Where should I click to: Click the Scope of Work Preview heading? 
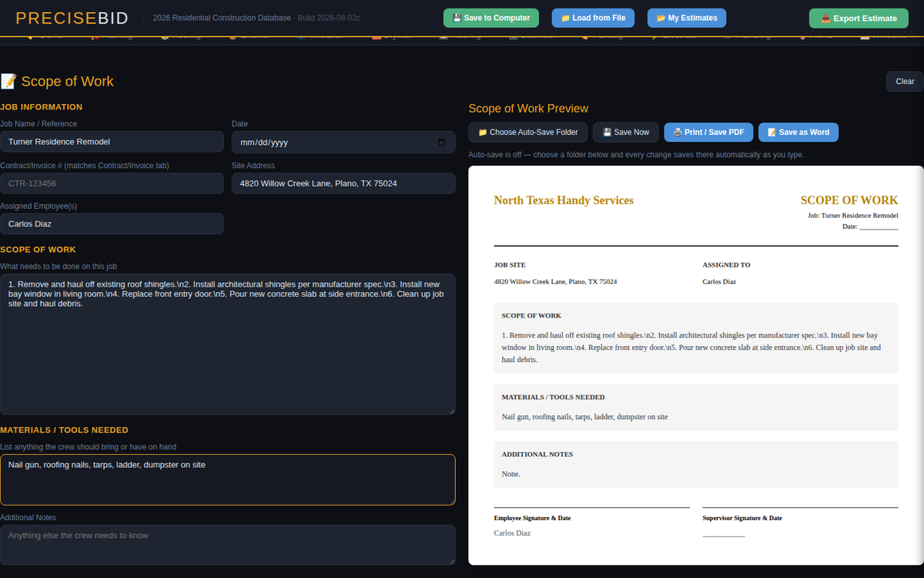(x=528, y=109)
